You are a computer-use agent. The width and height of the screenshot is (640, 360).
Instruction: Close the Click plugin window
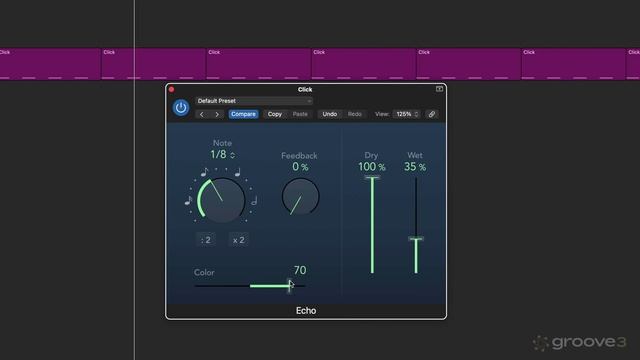[172, 89]
